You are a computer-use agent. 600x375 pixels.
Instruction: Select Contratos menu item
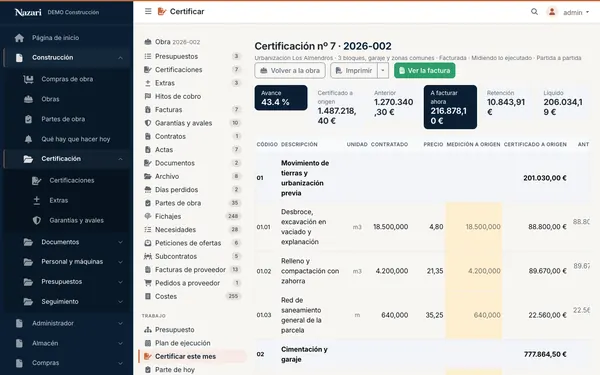click(192, 137)
